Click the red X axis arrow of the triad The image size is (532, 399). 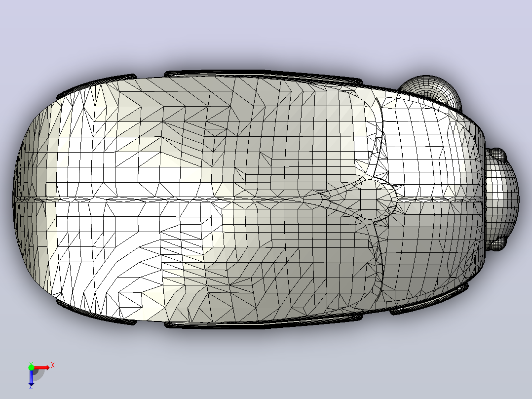(x=42, y=367)
